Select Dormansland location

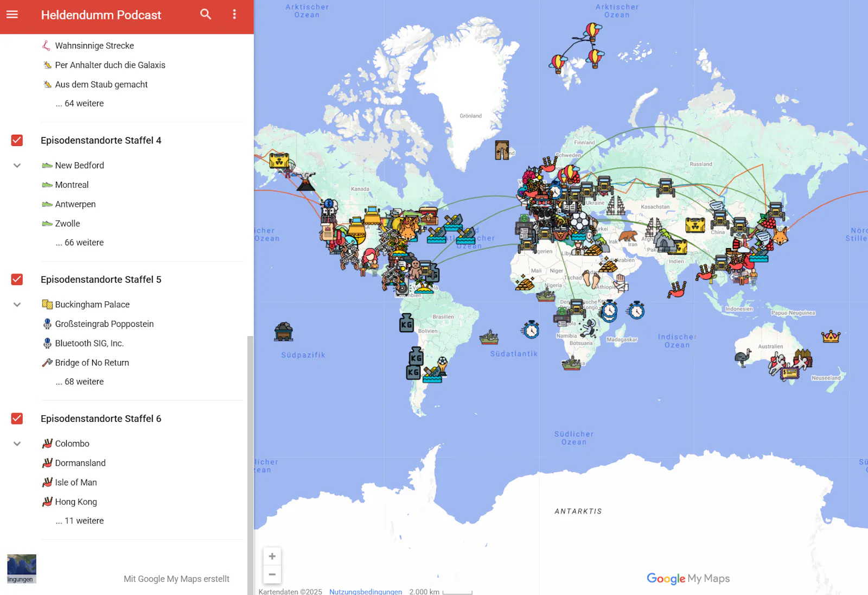[80, 463]
